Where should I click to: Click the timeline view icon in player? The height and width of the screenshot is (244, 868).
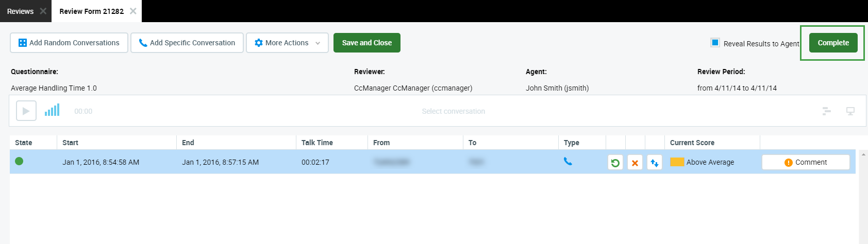826,111
